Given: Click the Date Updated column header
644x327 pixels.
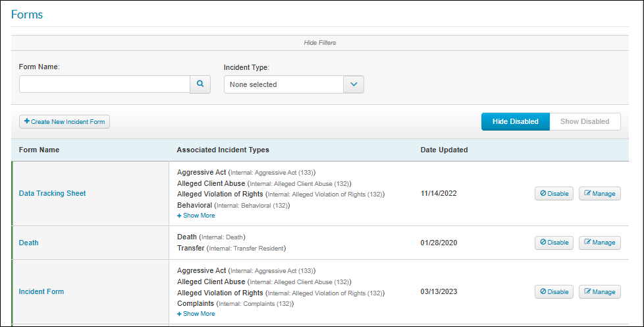Looking at the screenshot, I should 444,150.
